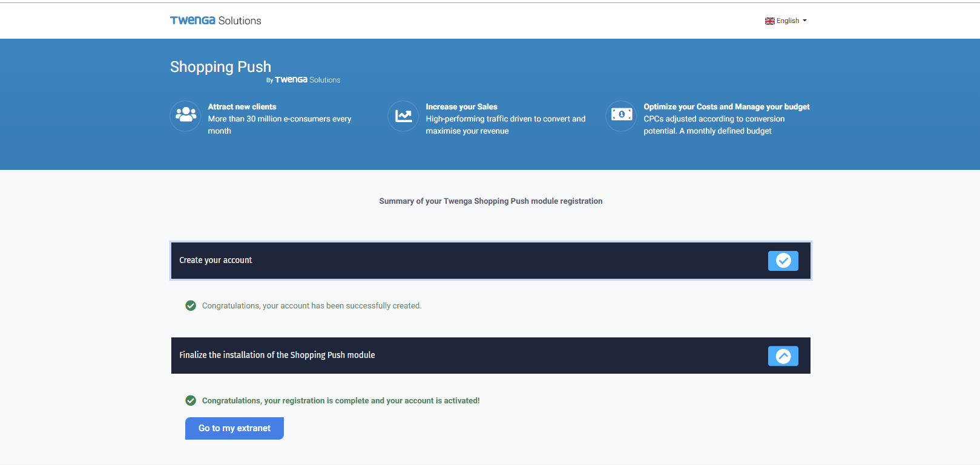Click the Optimize your Costs money icon
The width and height of the screenshot is (980, 465).
tap(621, 115)
